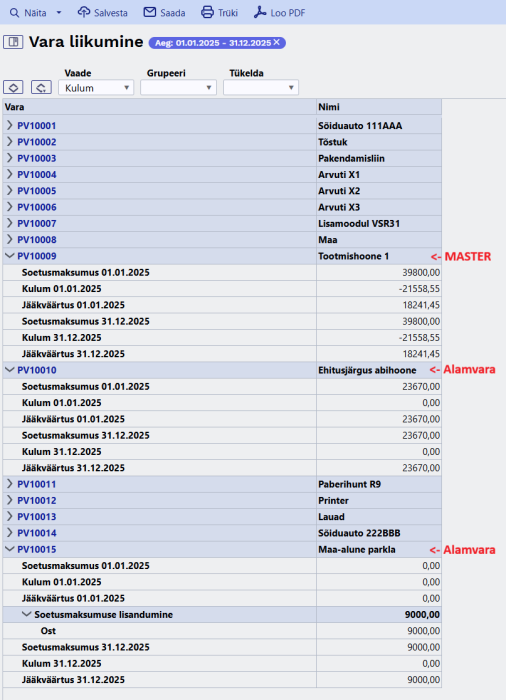Screen dimensions: 506x700
Task: Click the Loo PDF icon
Action: pyautogui.click(x=260, y=12)
